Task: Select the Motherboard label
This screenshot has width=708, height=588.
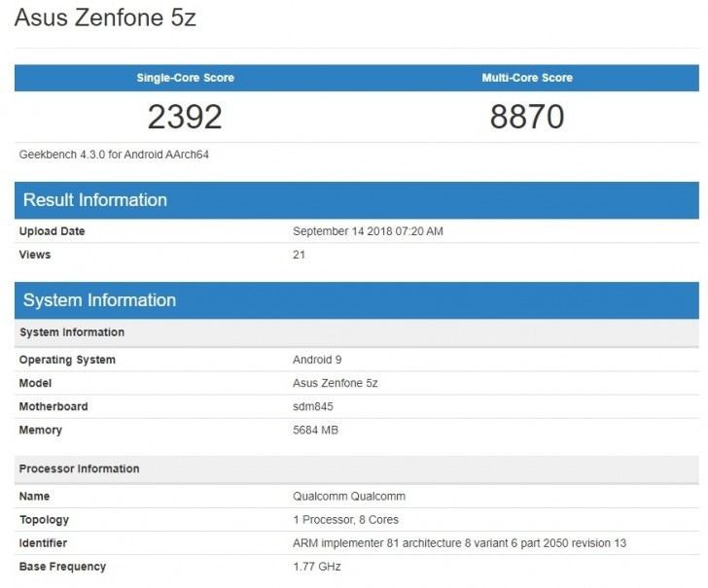Action: (x=53, y=406)
